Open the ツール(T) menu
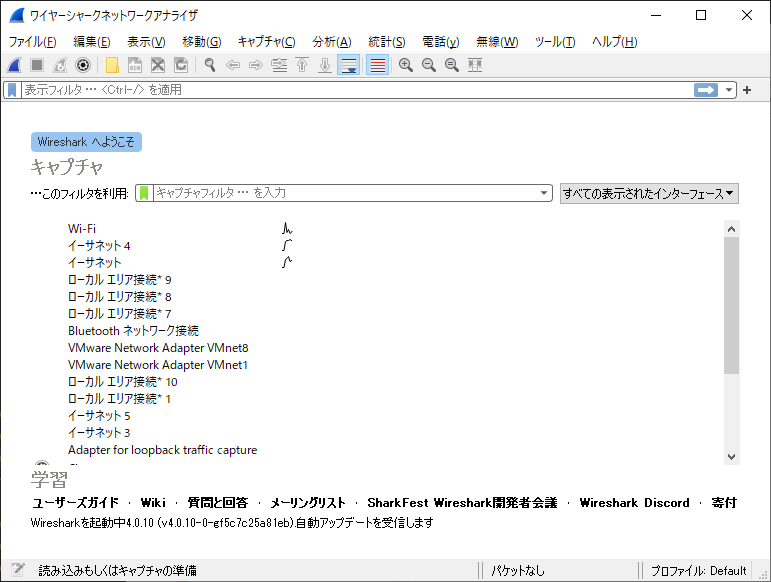 click(555, 42)
